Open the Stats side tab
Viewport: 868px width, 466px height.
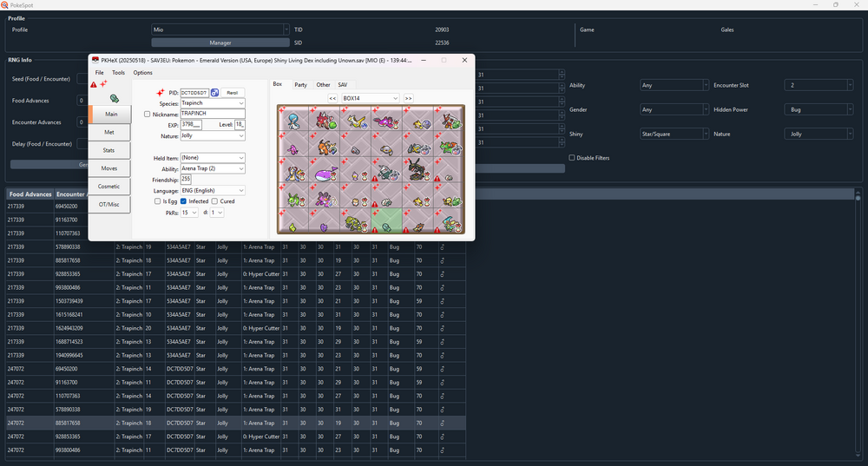[109, 150]
